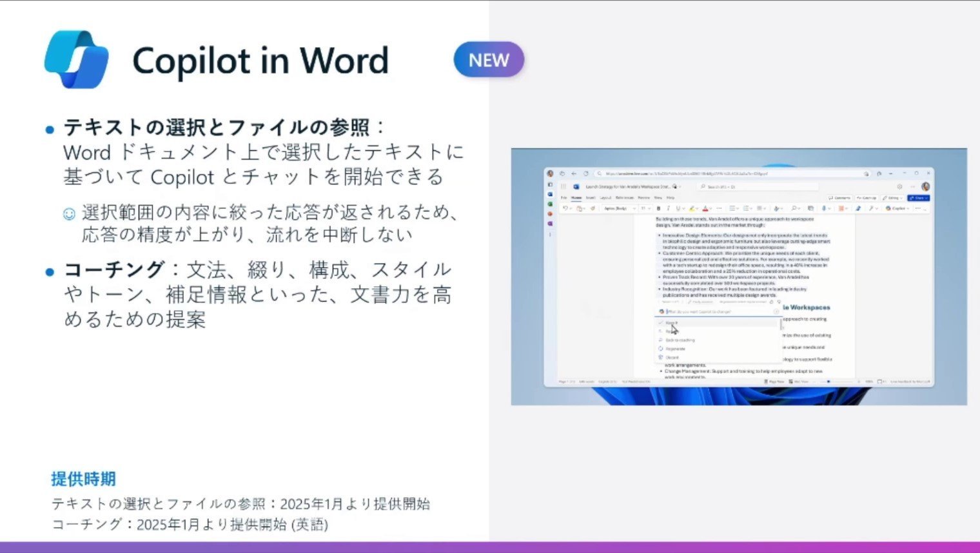This screenshot has height=553, width=980.
Task: Click the Search box in the Word header
Action: 758,186
